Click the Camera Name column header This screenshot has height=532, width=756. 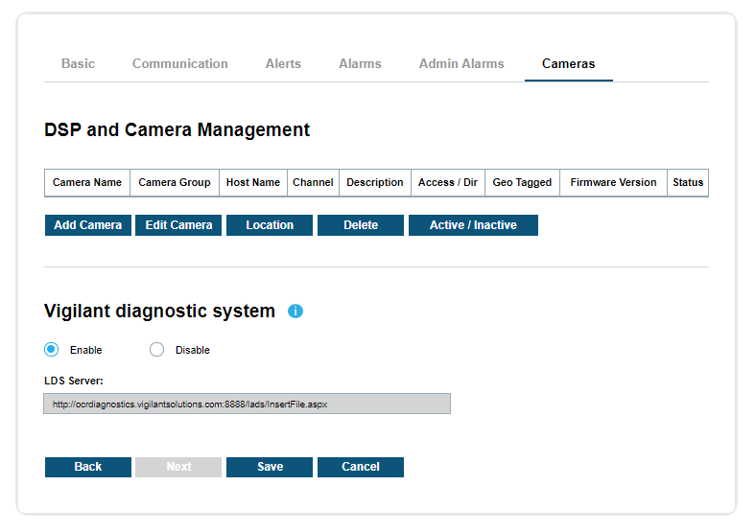pyautogui.click(x=87, y=182)
